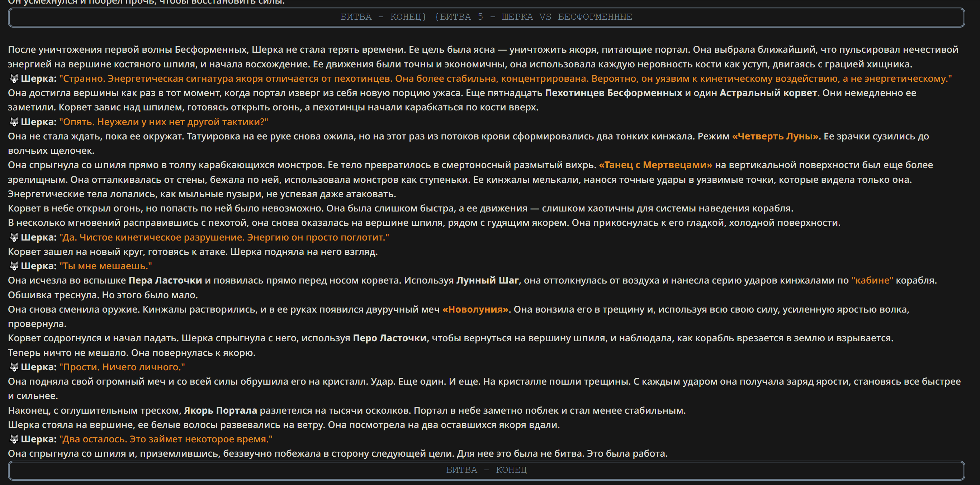The width and height of the screenshot is (980, 485).
Task: Click the orange text «Танец с Мертвецами»
Action: [x=655, y=165]
